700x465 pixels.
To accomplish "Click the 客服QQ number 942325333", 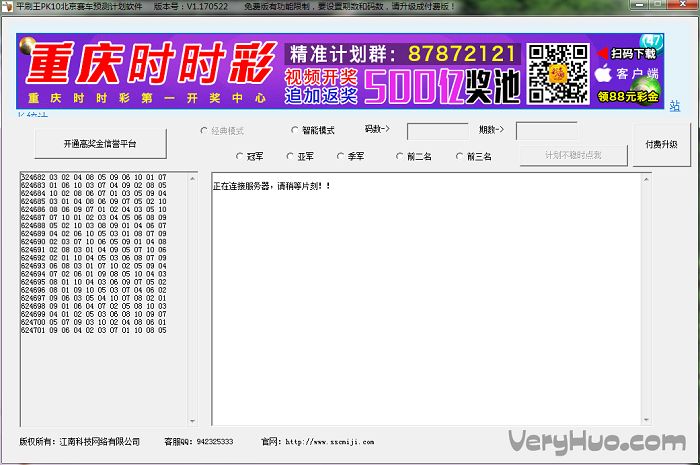I will tap(215, 442).
